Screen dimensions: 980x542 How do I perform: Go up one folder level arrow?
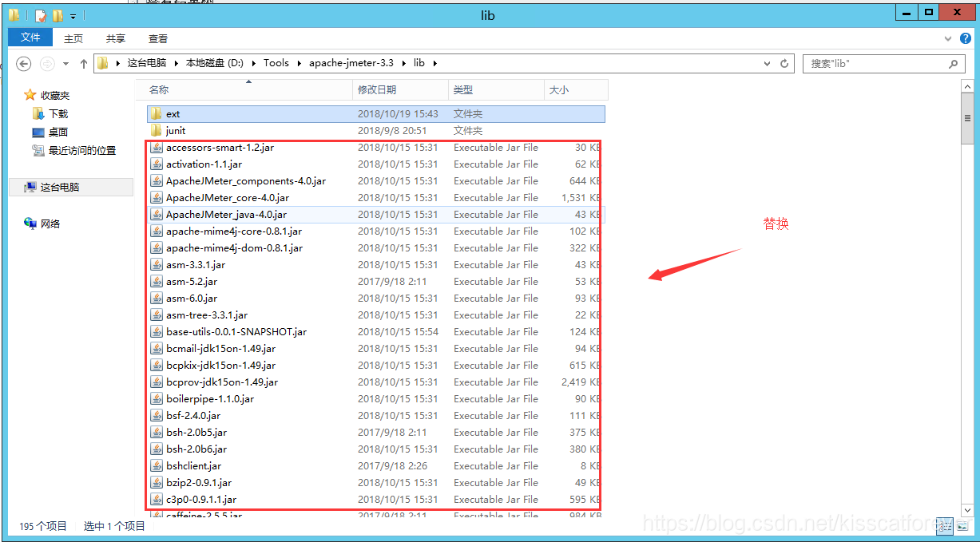(83, 63)
